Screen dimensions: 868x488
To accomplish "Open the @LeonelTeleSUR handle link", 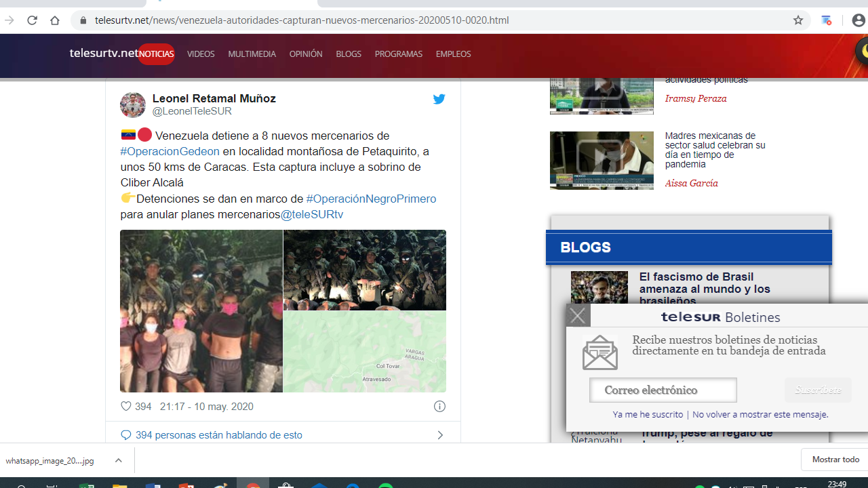I will pos(192,111).
